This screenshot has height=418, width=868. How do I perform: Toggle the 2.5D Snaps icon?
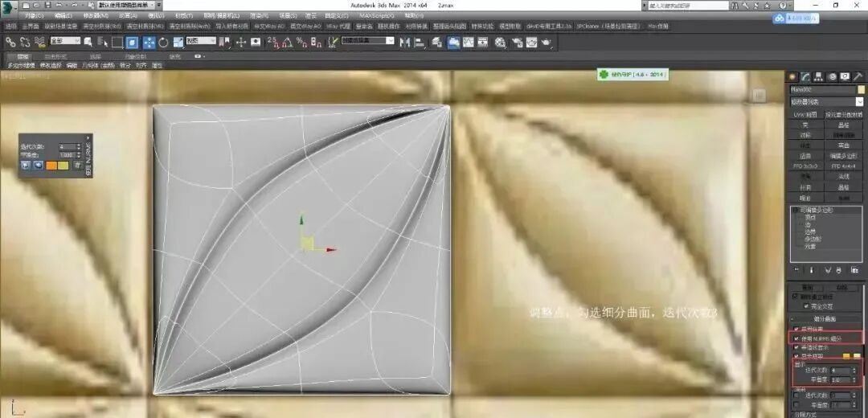(273, 42)
